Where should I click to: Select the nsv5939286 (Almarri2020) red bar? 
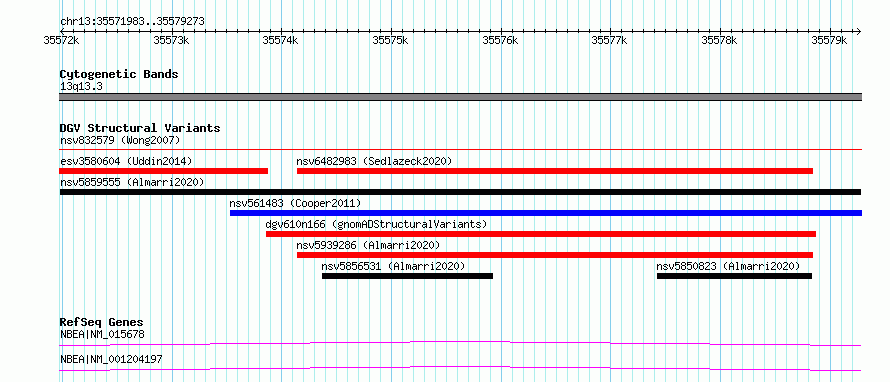(x=555, y=255)
